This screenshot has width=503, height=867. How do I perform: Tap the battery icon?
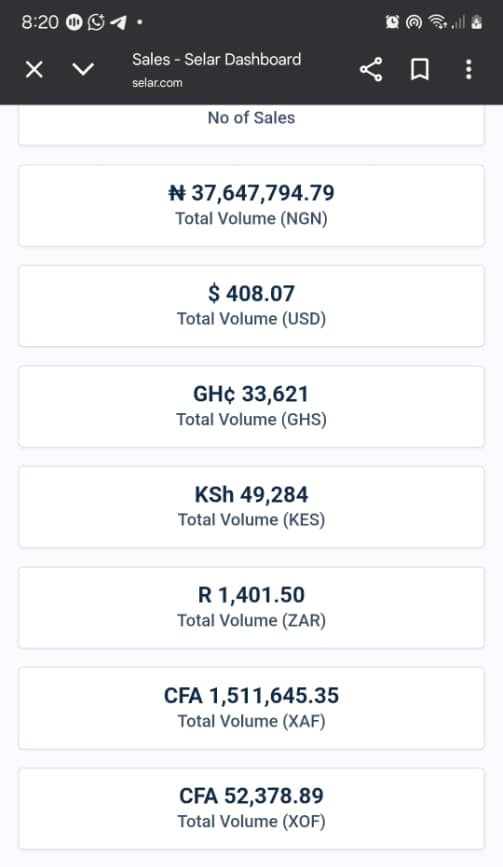(476, 22)
